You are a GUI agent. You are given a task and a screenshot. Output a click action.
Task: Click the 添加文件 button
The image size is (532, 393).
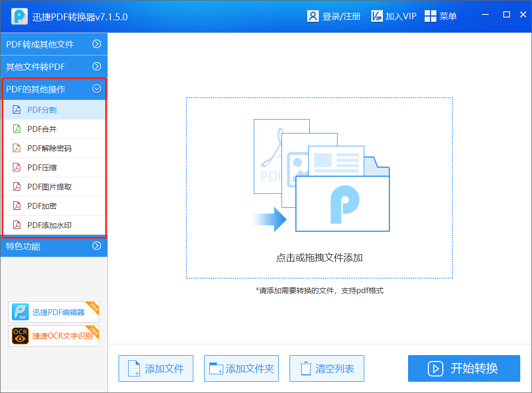tap(156, 368)
